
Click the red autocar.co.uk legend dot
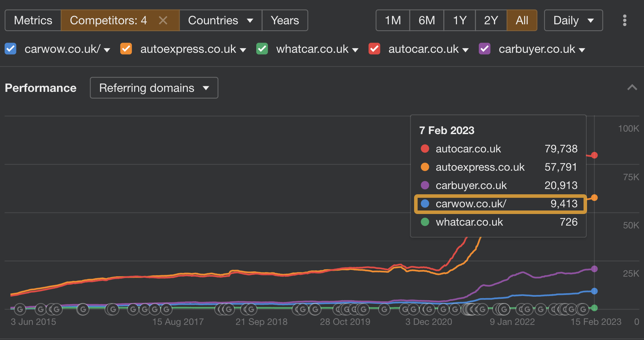[425, 149]
